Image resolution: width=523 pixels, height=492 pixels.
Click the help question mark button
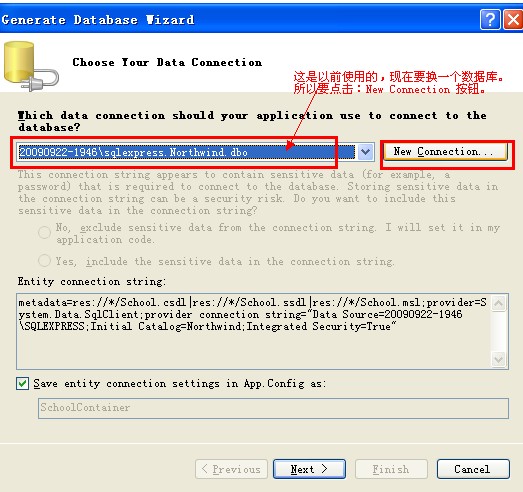tap(490, 20)
